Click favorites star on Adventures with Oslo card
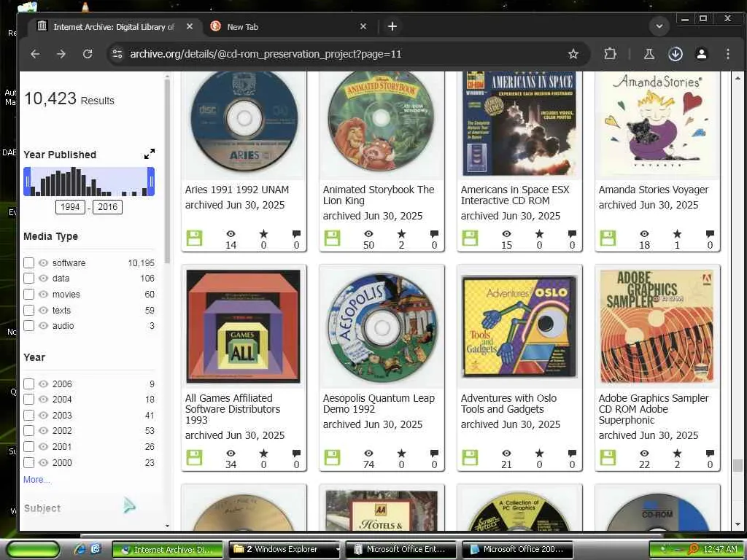The width and height of the screenshot is (747, 560). (539, 454)
